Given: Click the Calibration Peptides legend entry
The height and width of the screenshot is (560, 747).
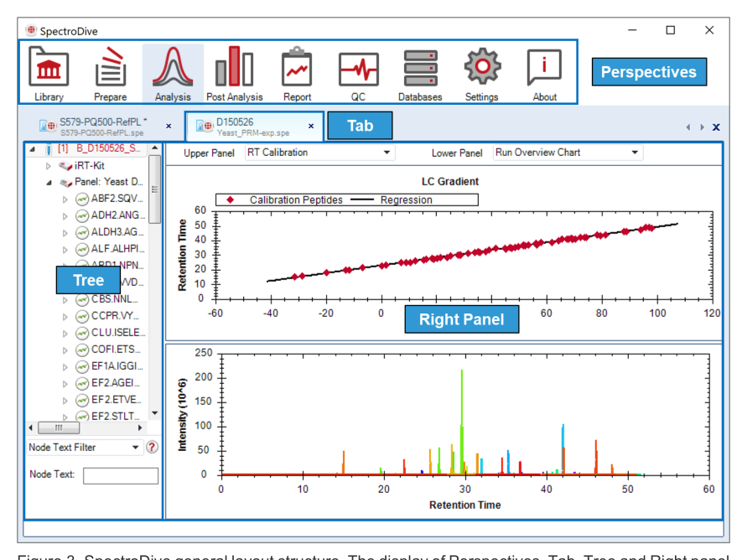Looking at the screenshot, I should click(284, 200).
